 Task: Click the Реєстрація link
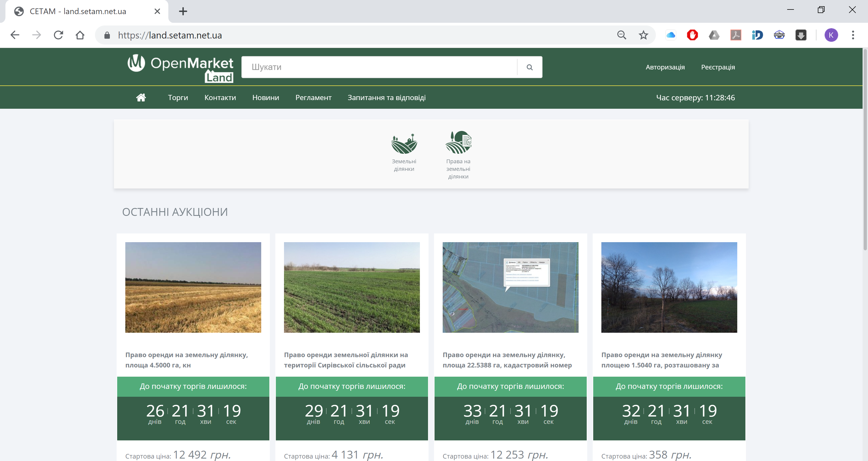718,67
